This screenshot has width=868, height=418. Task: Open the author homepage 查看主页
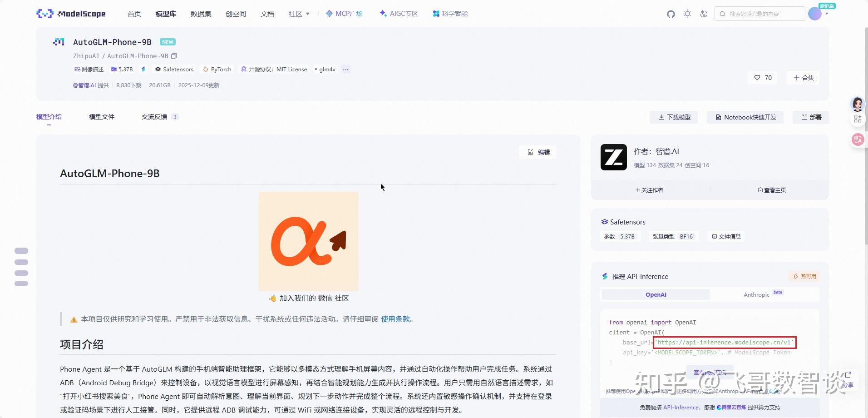[772, 190]
